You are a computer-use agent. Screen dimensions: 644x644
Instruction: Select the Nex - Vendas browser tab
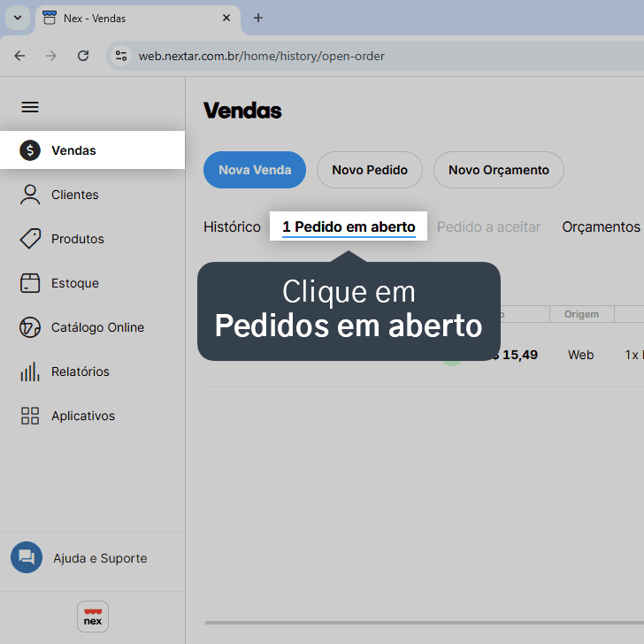pyautogui.click(x=138, y=19)
